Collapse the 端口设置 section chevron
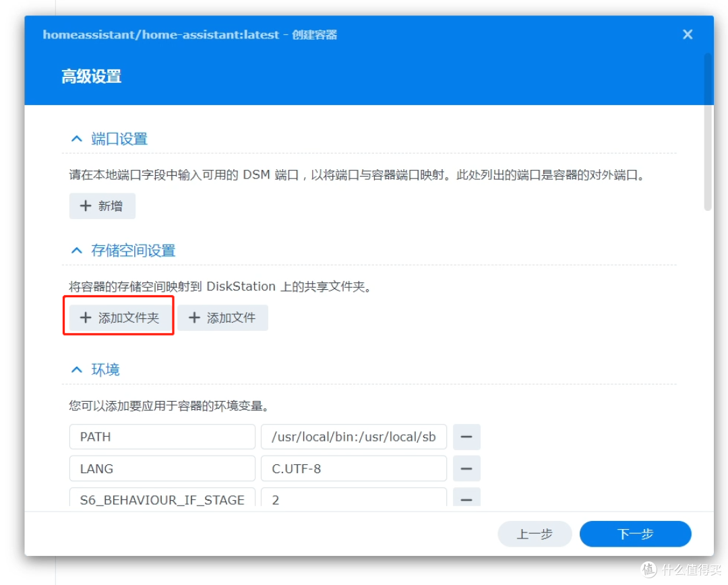Image resolution: width=728 pixels, height=585 pixels. tap(76, 139)
